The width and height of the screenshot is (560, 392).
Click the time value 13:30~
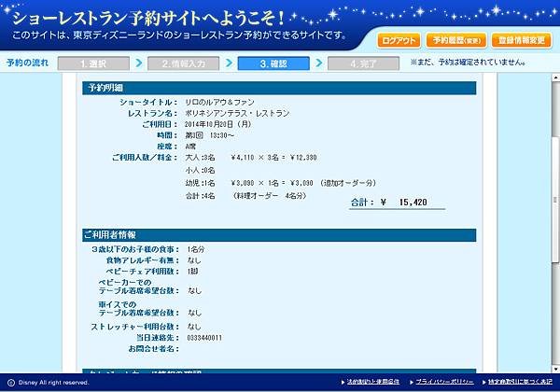tap(222, 135)
